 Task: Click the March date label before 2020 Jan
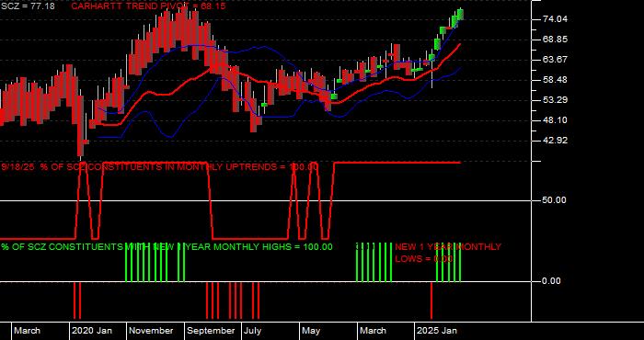27,331
